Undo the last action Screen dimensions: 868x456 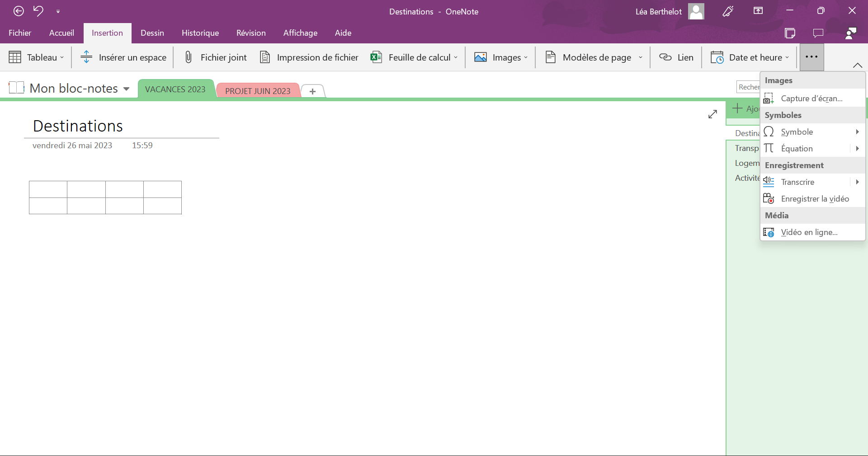pyautogui.click(x=38, y=11)
